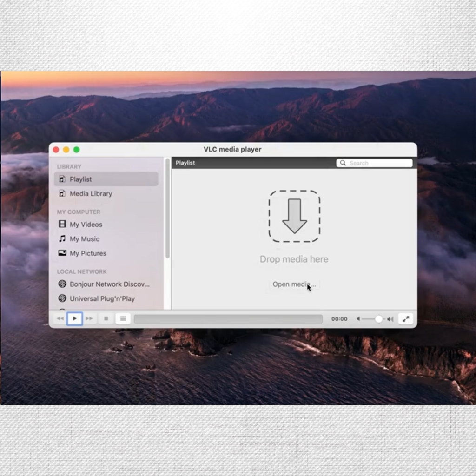The width and height of the screenshot is (476, 476).
Task: Click the My Videos film-strip icon
Action: [x=62, y=224]
